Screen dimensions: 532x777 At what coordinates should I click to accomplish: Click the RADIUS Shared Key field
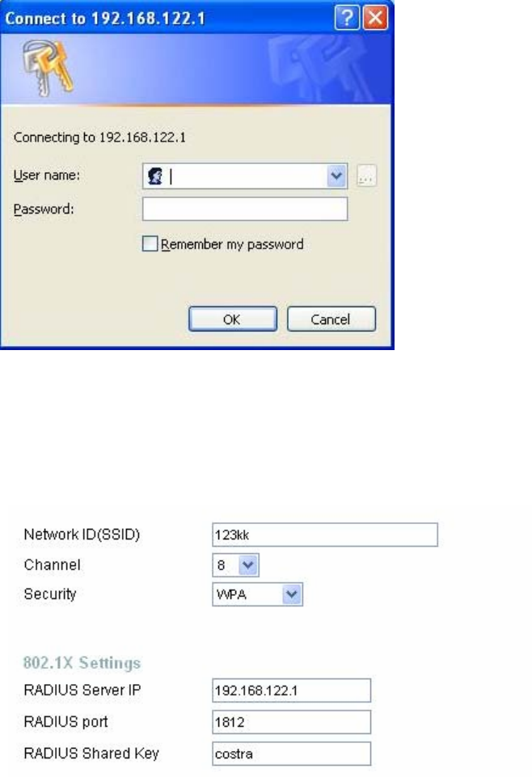pos(291,754)
